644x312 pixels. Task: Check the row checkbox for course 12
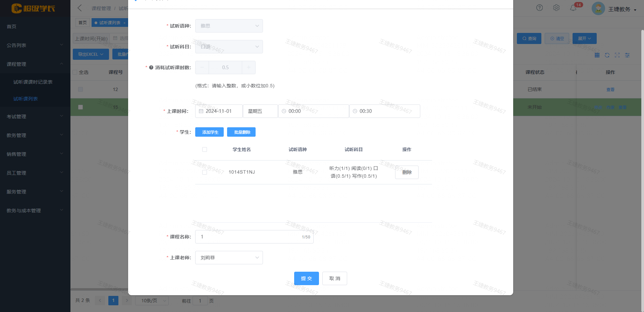click(x=80, y=89)
